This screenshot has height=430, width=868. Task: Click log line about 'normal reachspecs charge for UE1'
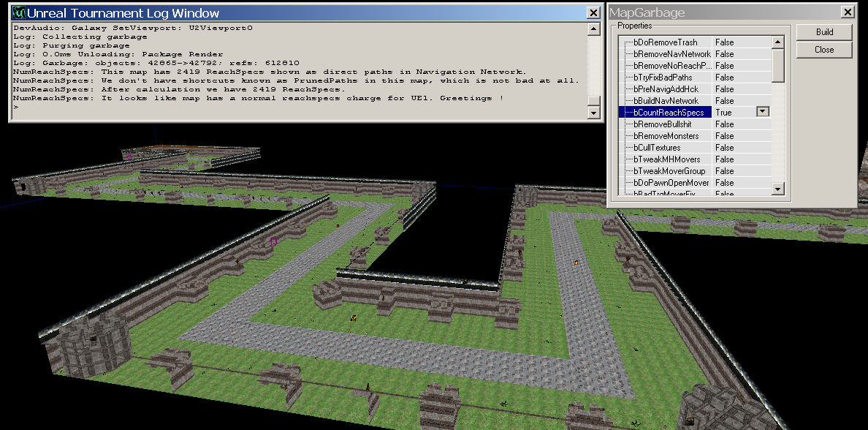[x=258, y=98]
